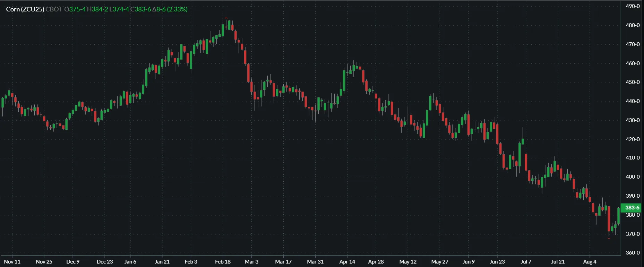The width and height of the screenshot is (644, 267).
Task: Click the 490-0 price axis label
Action: point(633,6)
